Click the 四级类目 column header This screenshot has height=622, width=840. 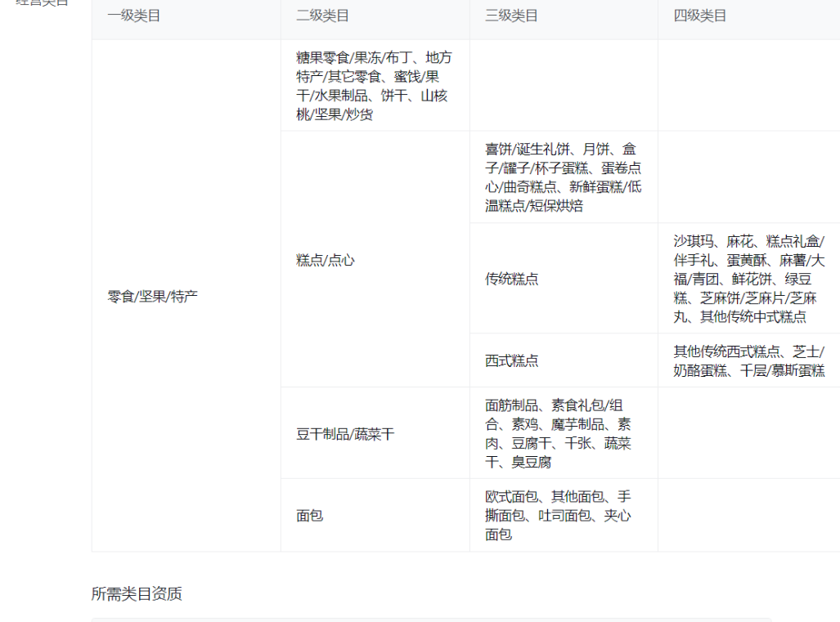pos(700,16)
